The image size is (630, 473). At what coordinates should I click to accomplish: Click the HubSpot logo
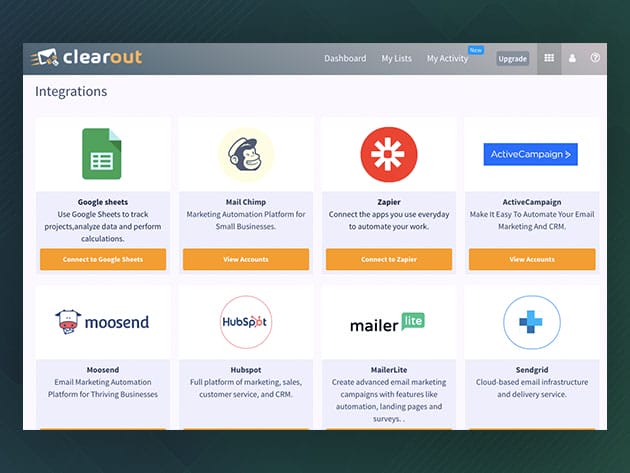click(x=245, y=322)
